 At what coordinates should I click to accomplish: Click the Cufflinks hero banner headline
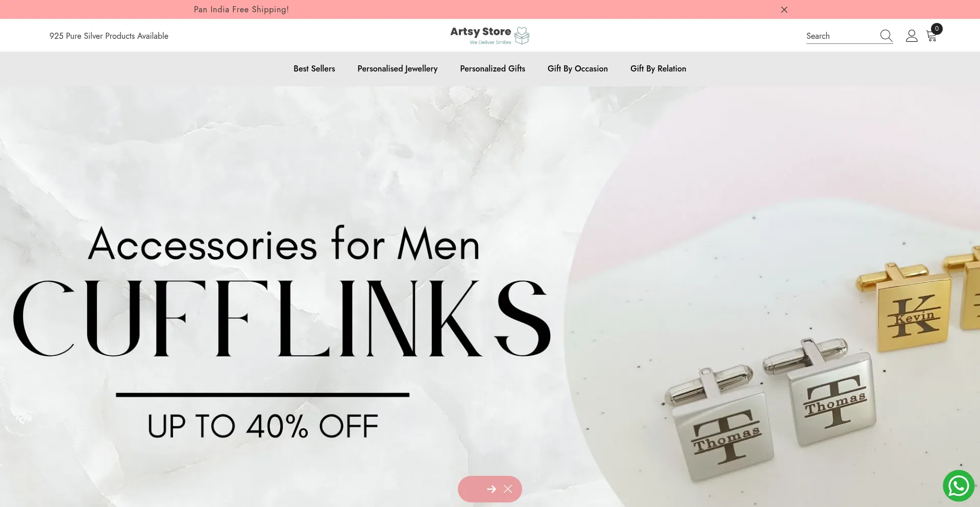[x=282, y=318]
